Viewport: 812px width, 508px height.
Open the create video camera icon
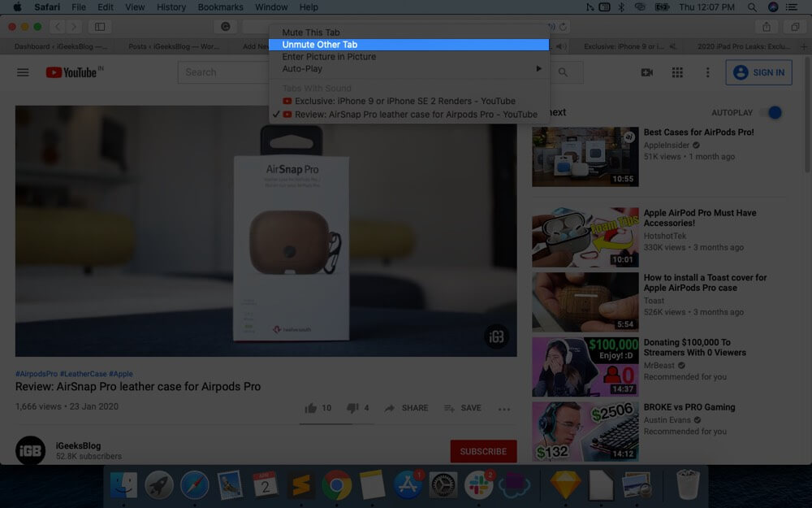click(647, 72)
